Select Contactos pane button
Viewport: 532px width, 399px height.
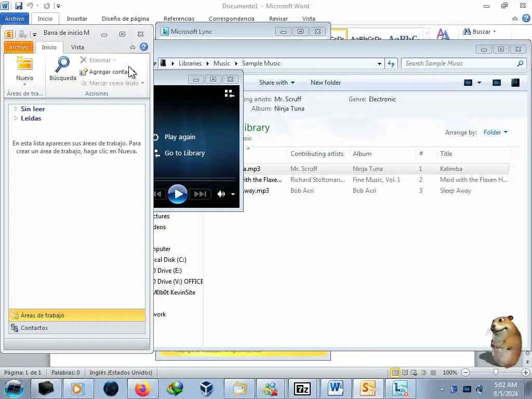(x=77, y=328)
